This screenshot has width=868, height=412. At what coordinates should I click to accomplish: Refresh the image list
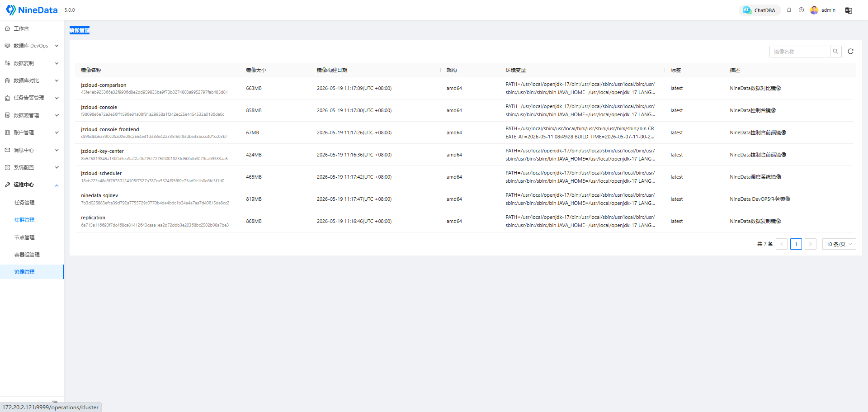coord(850,52)
